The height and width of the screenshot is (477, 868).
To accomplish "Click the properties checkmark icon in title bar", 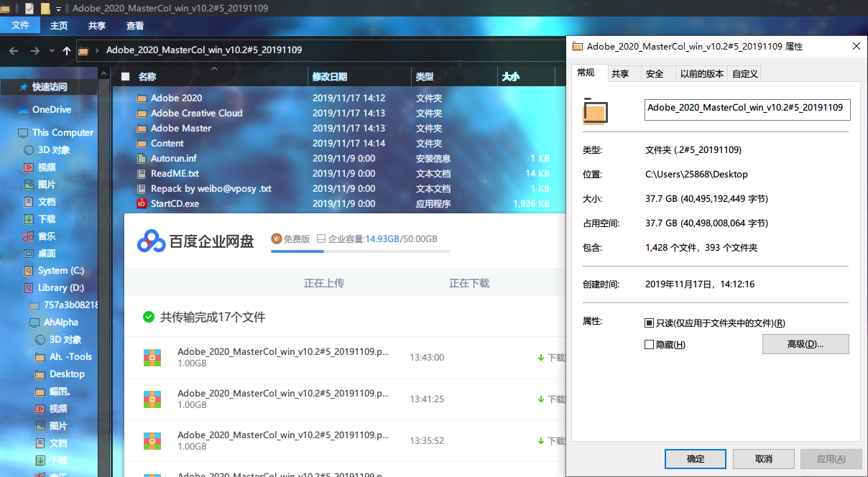I will pyautogui.click(x=29, y=9).
